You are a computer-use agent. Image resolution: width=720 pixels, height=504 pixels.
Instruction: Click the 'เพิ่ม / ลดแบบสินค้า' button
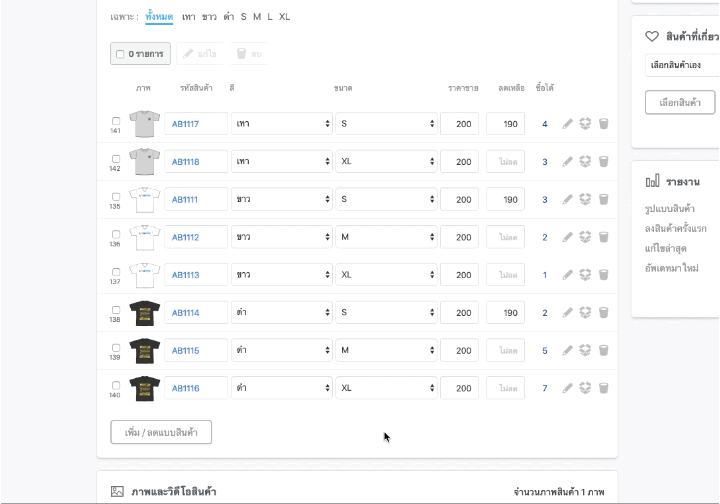pos(161,432)
